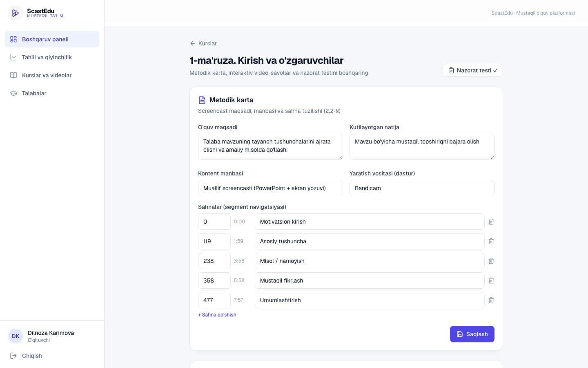Click the Kurslar va videolar book icon
This screenshot has height=368, width=588.
[x=13, y=75]
